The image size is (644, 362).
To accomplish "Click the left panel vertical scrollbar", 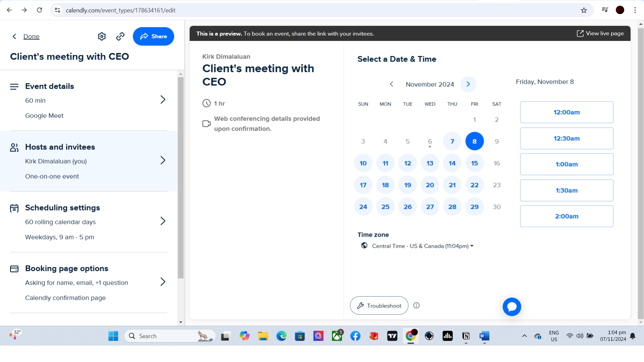I will point(180,178).
